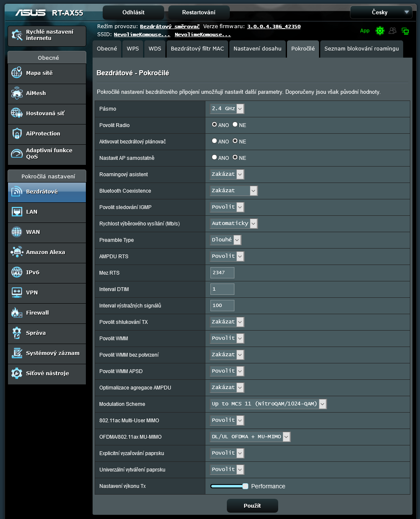Switch to the WPS tab
The width and height of the screenshot is (420, 519).
click(x=133, y=49)
